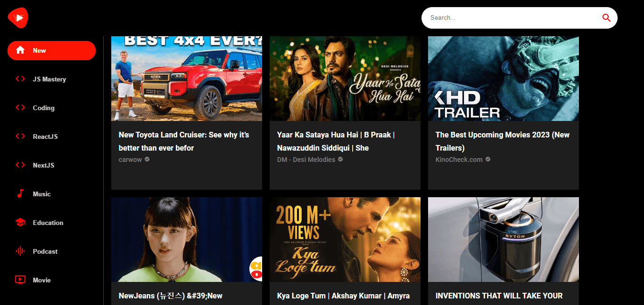Click the Podcast waveform icon
Screen dimensions: 644x305
point(20,251)
